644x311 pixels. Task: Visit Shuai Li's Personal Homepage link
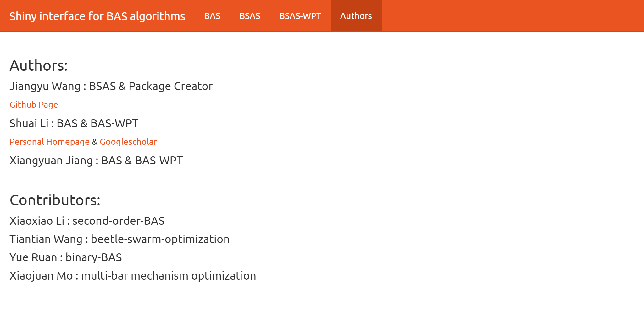[x=49, y=142]
